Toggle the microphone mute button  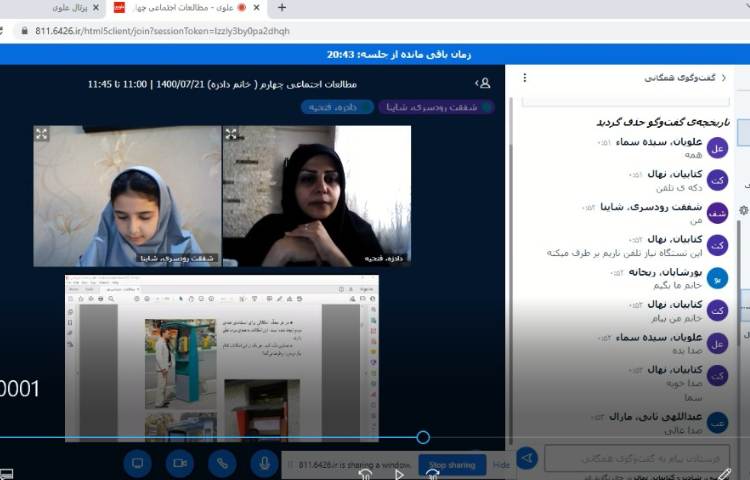coord(264,463)
